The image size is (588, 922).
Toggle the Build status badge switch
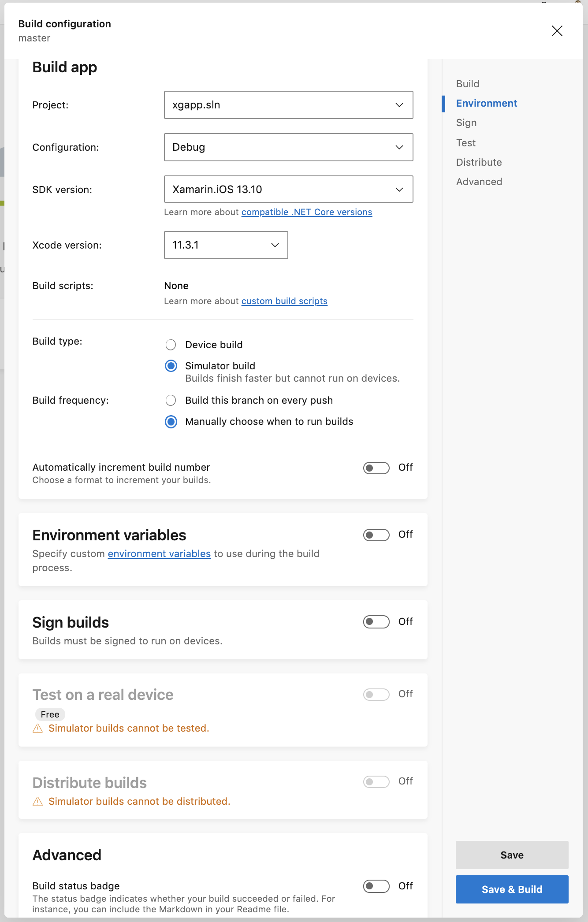pos(376,886)
